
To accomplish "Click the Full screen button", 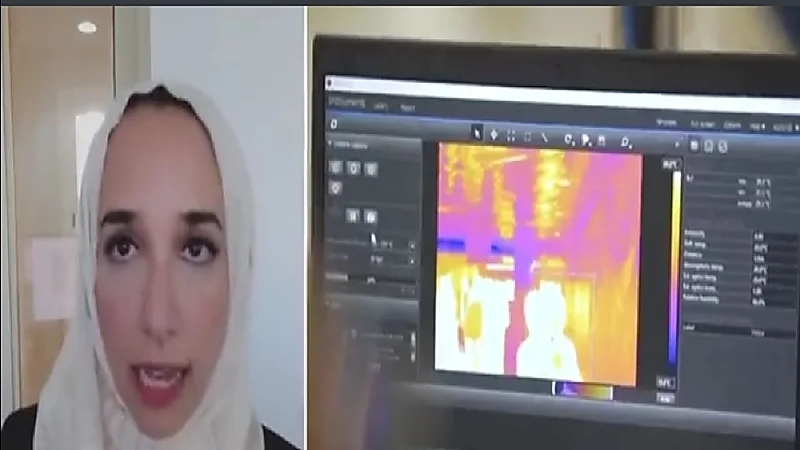I will [x=700, y=124].
